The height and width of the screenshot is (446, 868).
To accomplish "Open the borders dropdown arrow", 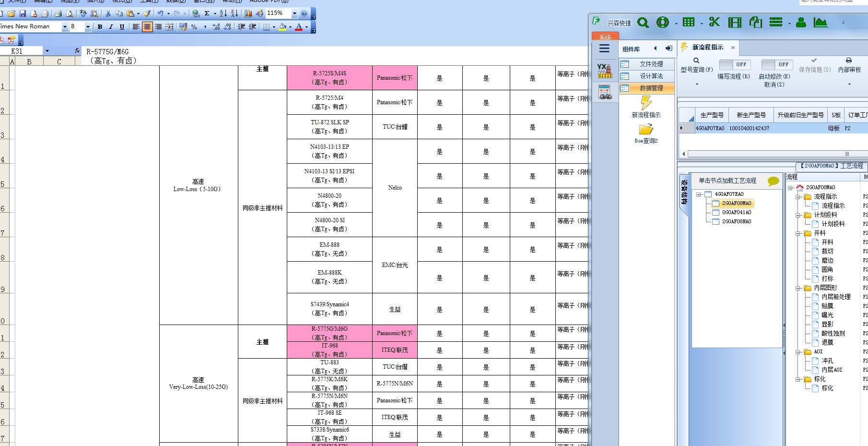I will (274, 27).
